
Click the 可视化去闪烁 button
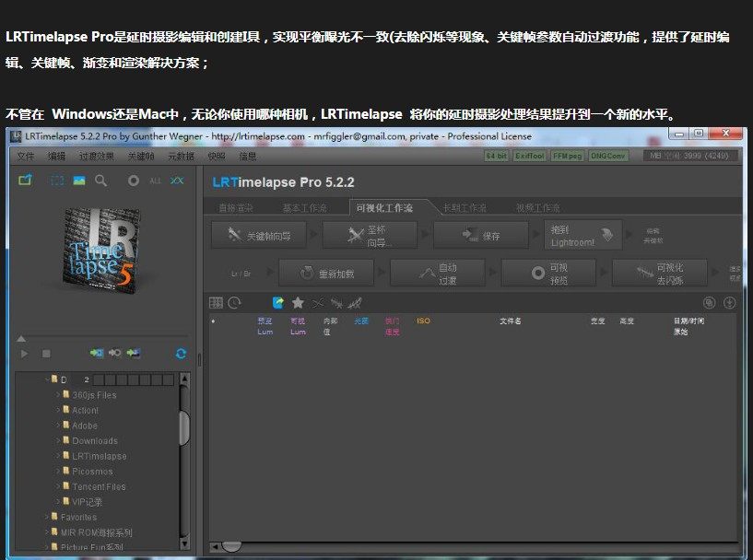click(660, 273)
